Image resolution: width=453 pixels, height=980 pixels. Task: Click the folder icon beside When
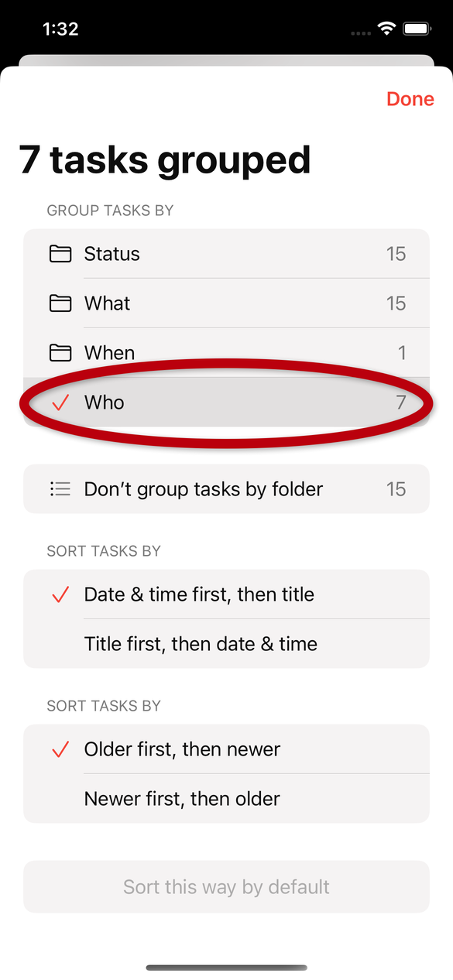pos(60,353)
